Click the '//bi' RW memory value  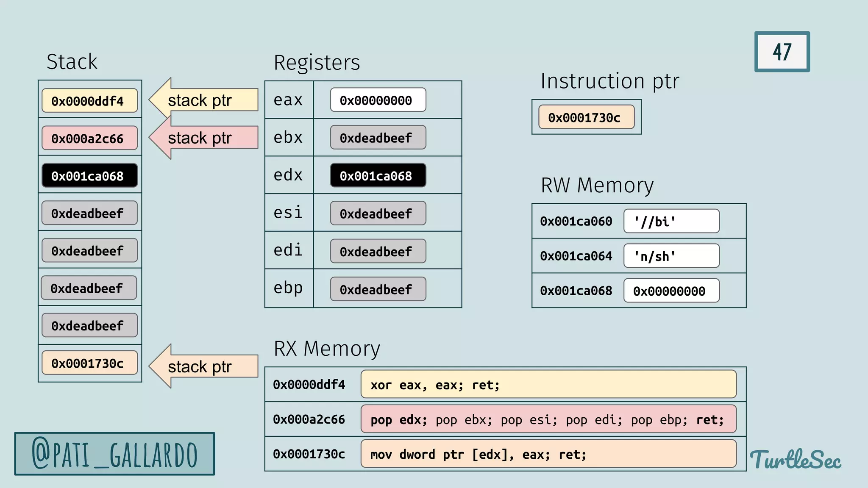click(671, 221)
